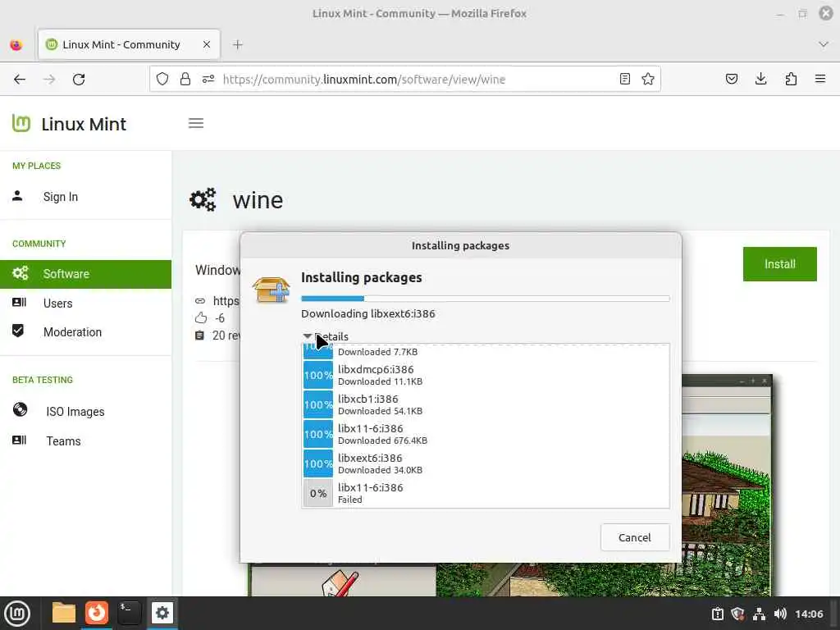
Task: Open the extensions puzzle icon
Action: [791, 80]
